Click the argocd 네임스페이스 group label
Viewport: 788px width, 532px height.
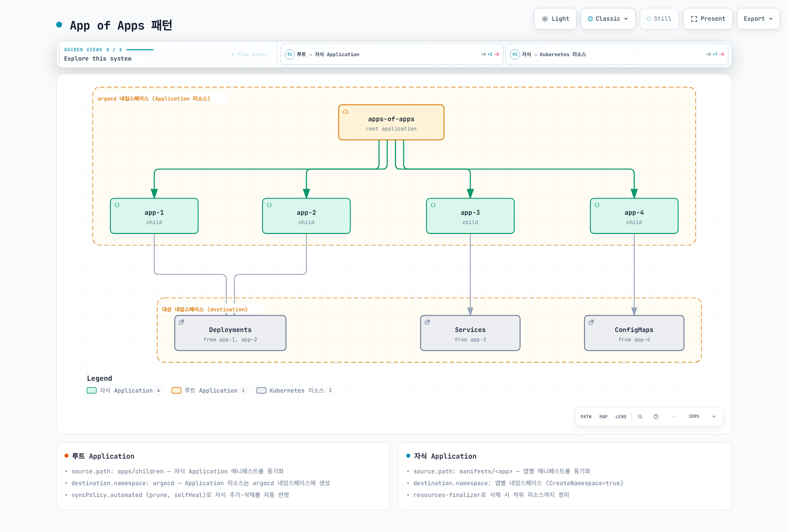click(x=154, y=99)
